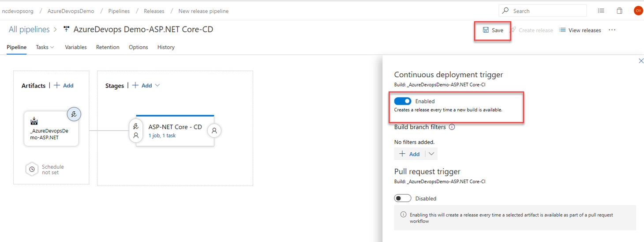Click the Build branch filters info icon
The width and height of the screenshot is (644, 242).
pos(452,127)
